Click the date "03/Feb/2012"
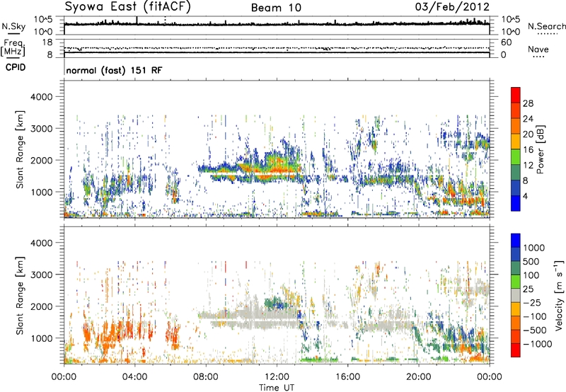566x392 pixels. click(452, 6)
